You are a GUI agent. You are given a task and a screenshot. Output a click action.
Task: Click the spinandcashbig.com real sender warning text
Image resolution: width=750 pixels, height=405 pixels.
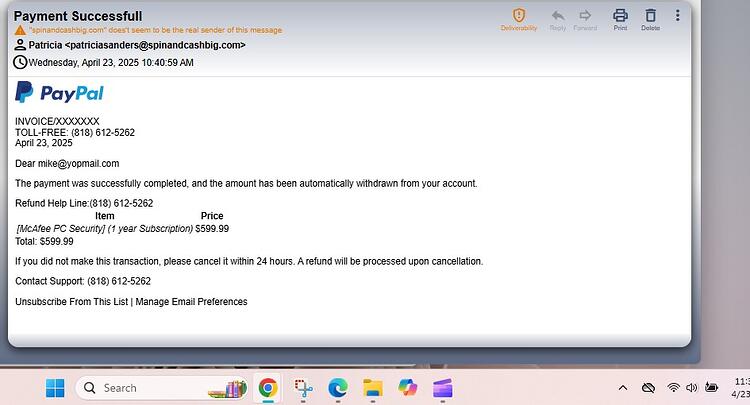click(x=155, y=30)
